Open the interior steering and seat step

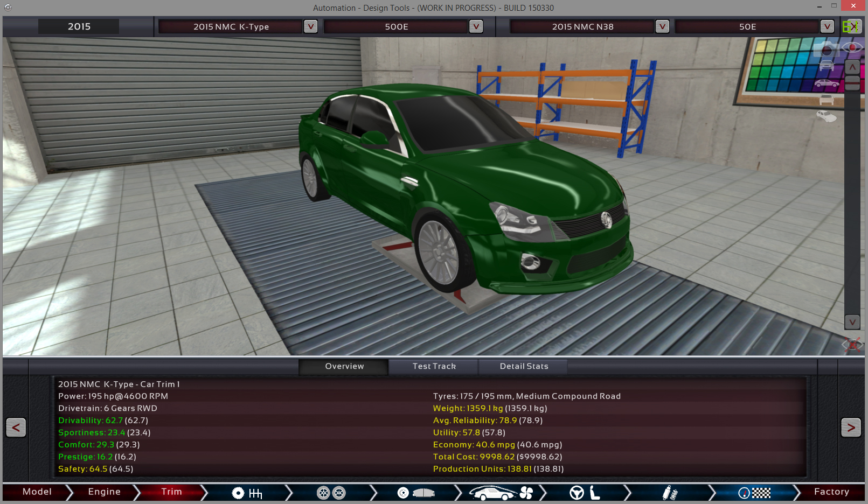tap(585, 493)
